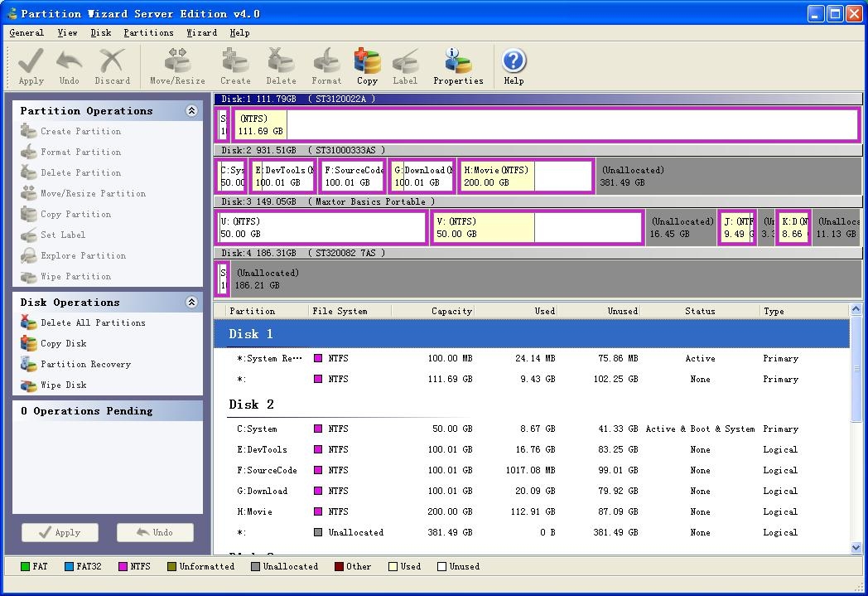Click the Undo button in the sidebar
868x596 pixels.
pos(155,532)
